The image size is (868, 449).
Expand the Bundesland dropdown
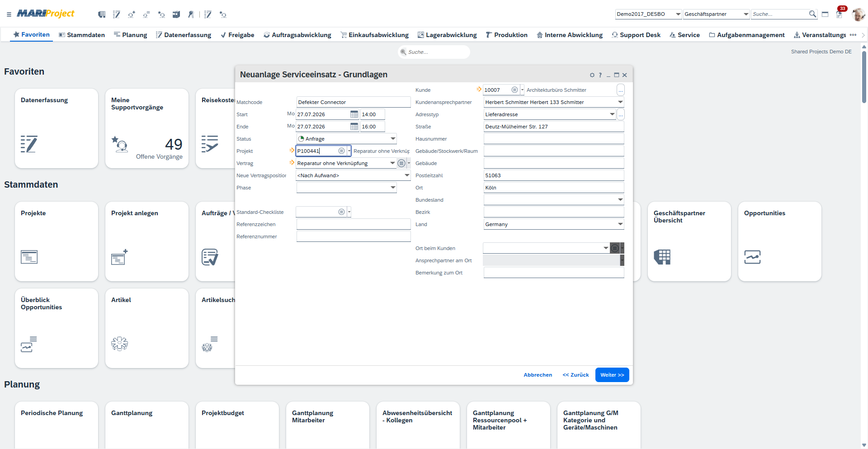click(x=620, y=200)
